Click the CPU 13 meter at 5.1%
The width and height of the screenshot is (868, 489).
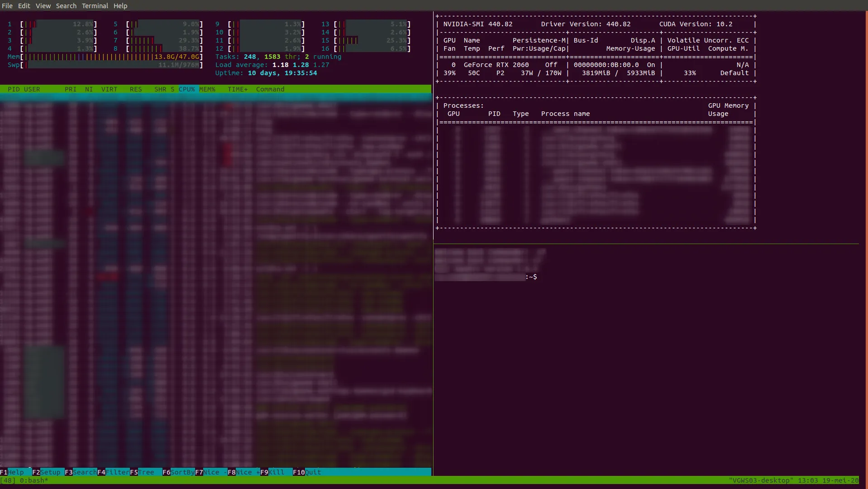pyautogui.click(x=366, y=24)
